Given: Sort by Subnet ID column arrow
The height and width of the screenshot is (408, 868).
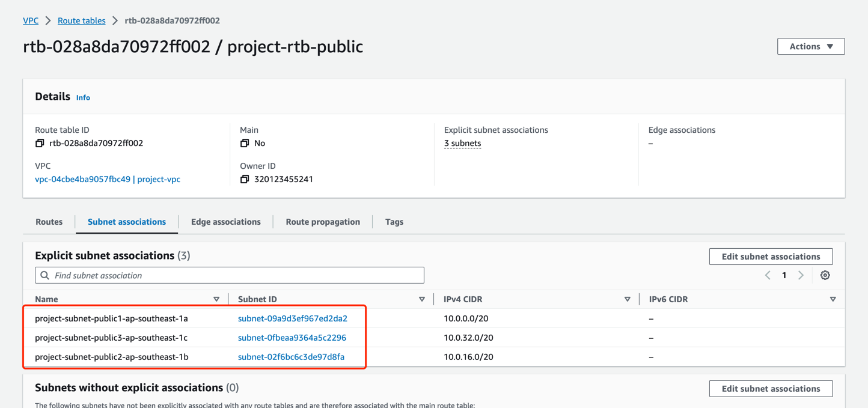Looking at the screenshot, I should pyautogui.click(x=422, y=299).
